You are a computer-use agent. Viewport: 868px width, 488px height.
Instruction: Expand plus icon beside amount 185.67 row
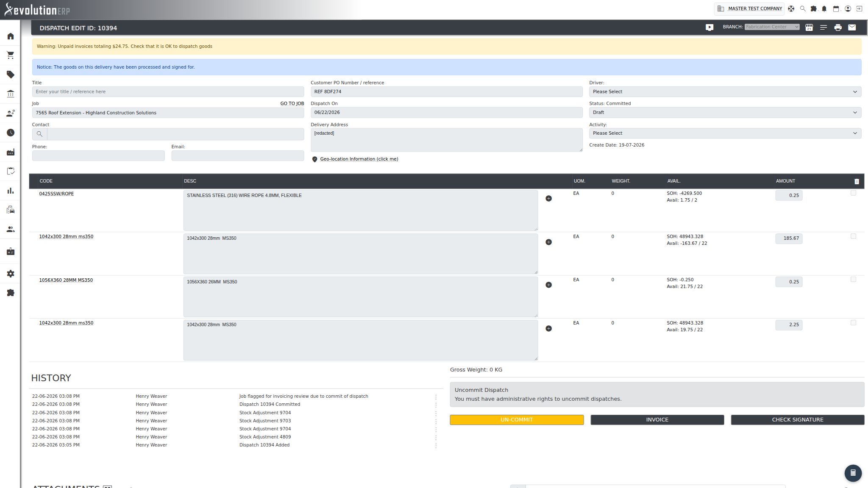tap(548, 242)
